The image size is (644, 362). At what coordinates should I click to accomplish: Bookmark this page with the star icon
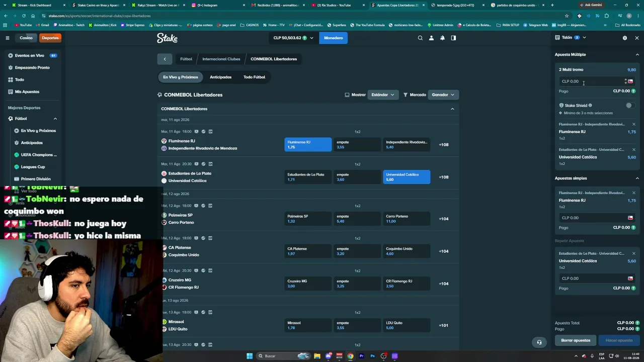pyautogui.click(x=567, y=16)
